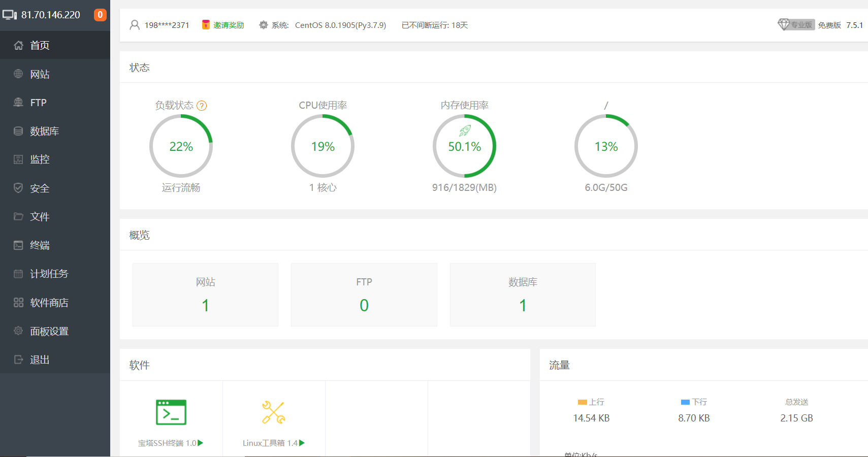Click the CPU使用率 19% gauge
The image size is (868, 457).
323,146
